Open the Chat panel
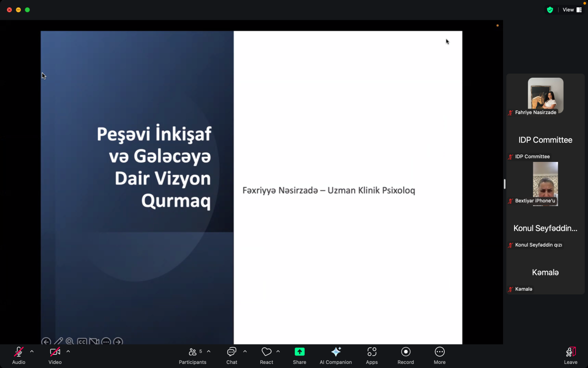 232,355
